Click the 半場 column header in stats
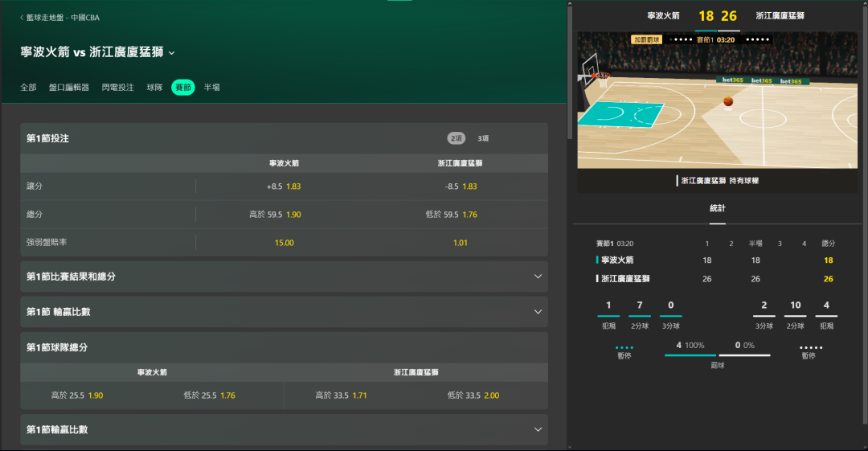Image resolution: width=868 pixels, height=451 pixels. pyautogui.click(x=755, y=244)
